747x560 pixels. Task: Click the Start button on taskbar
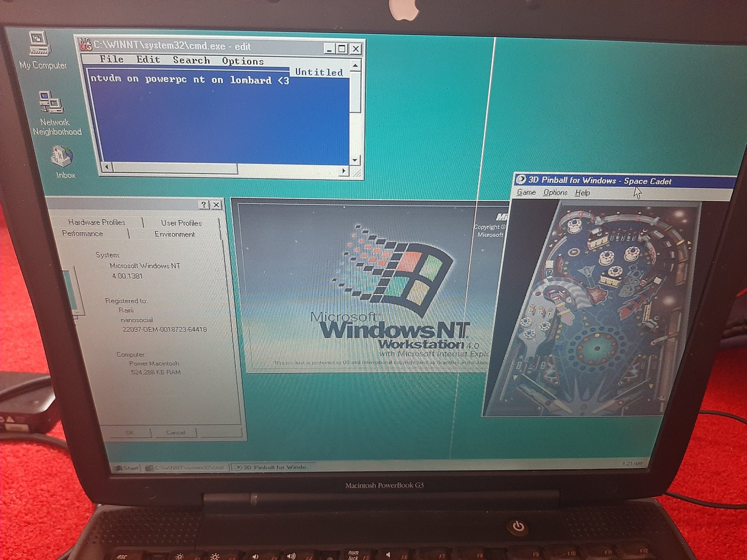(x=127, y=467)
